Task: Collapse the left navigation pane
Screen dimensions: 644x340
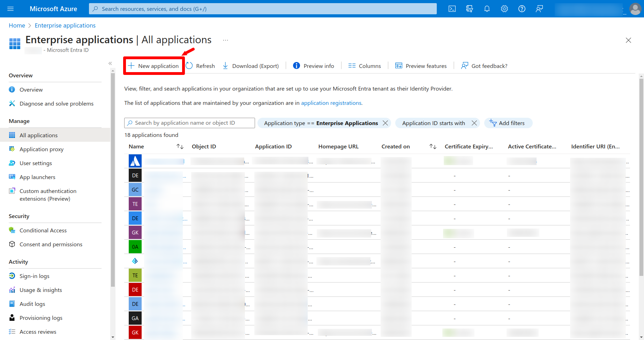Action: click(x=110, y=63)
